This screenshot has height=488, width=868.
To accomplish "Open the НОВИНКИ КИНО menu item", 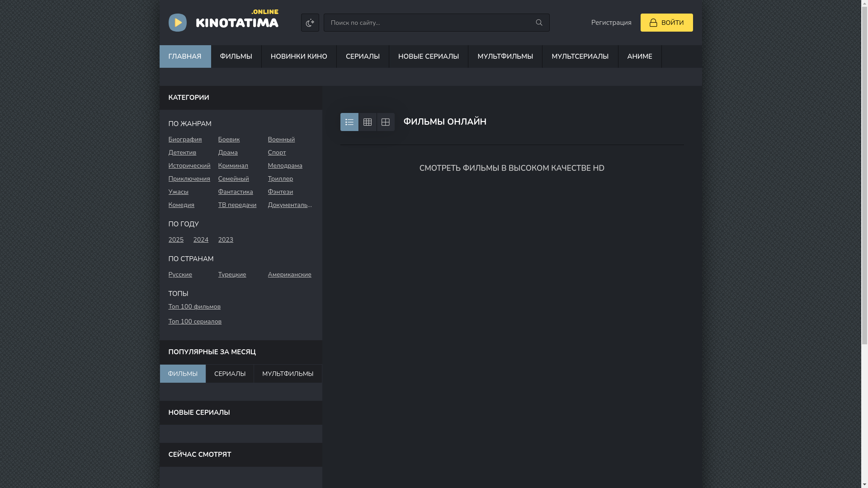I will [x=299, y=56].
